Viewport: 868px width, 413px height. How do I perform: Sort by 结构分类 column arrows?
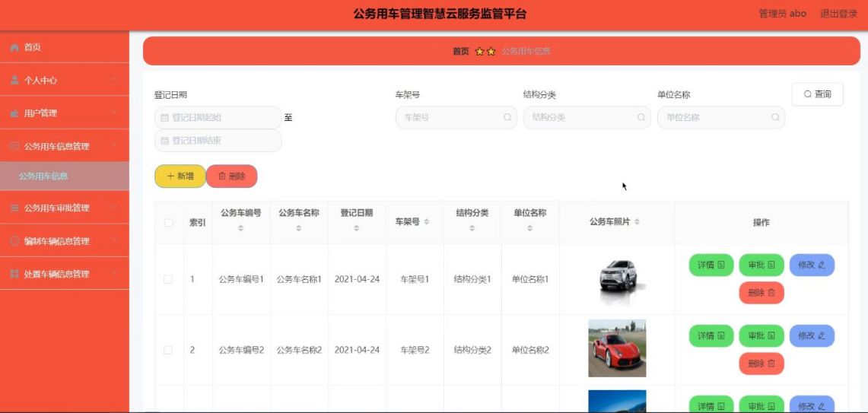pos(472,228)
